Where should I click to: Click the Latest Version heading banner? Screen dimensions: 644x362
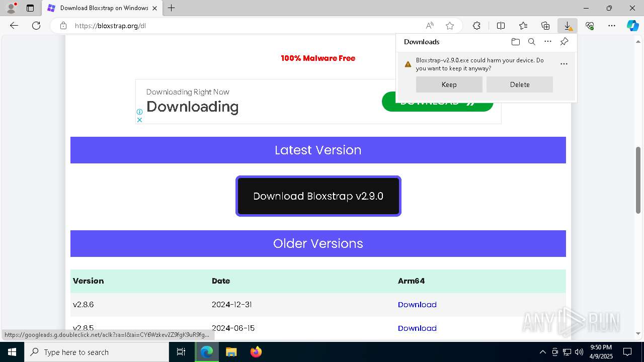click(318, 150)
